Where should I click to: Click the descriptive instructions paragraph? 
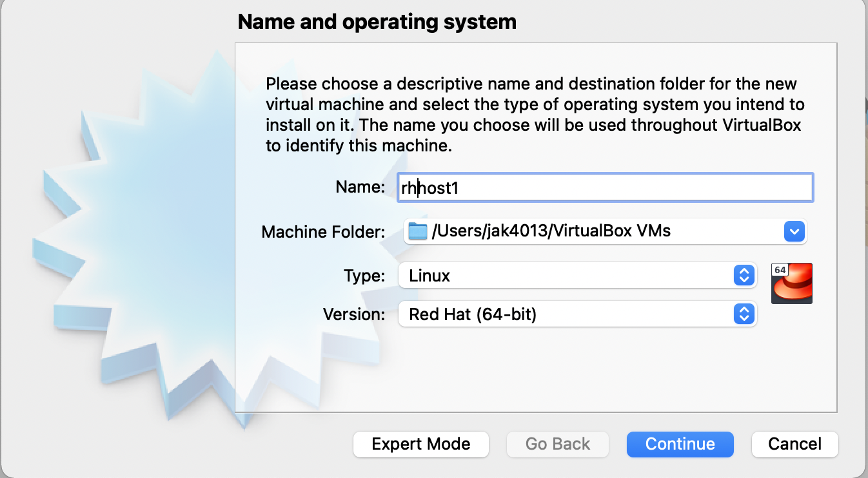point(535,115)
